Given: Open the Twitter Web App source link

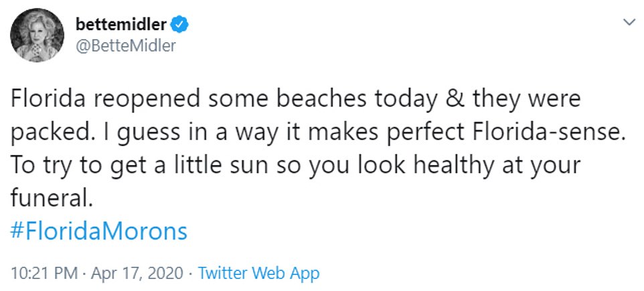Looking at the screenshot, I should pos(259,273).
